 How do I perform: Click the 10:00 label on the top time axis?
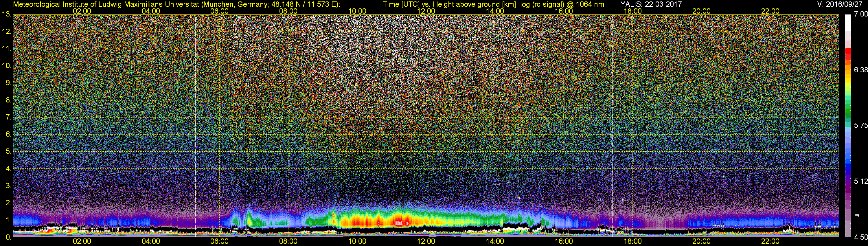click(x=357, y=11)
